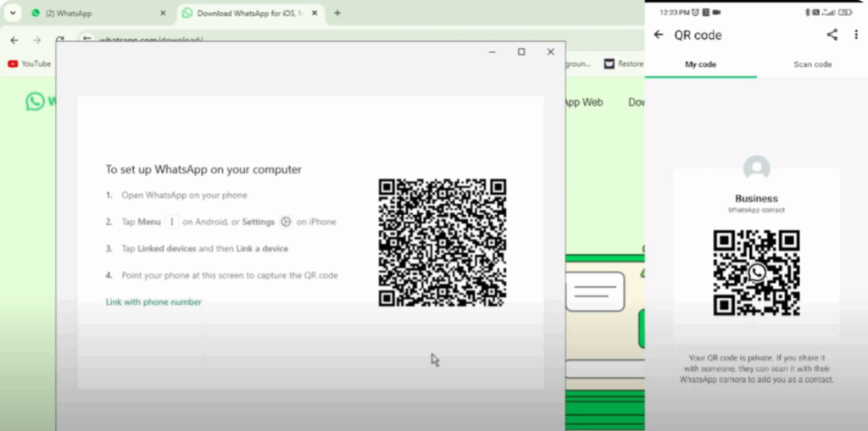Image resolution: width=868 pixels, height=431 pixels.
Task: Close the (2) WhatsApp browser tab
Action: click(163, 14)
